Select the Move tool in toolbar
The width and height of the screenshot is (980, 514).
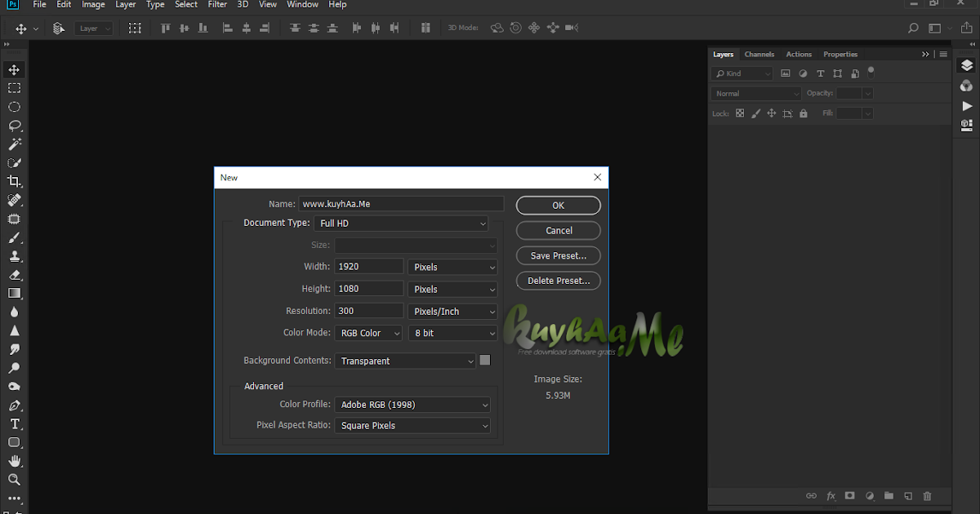tap(14, 69)
